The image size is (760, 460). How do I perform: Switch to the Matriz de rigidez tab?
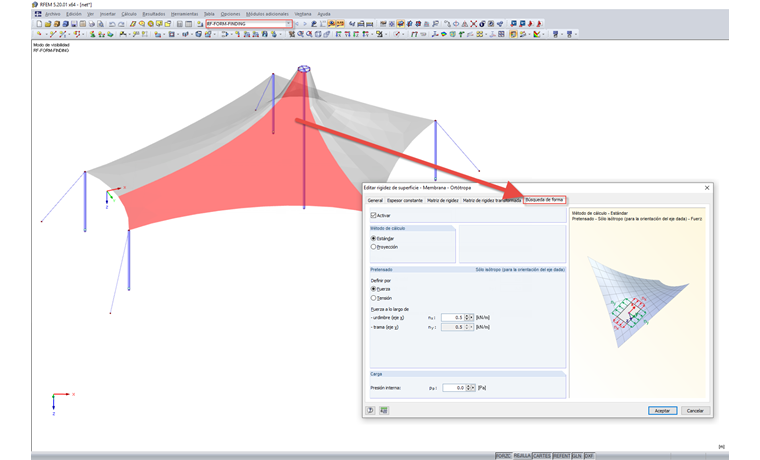[443, 200]
